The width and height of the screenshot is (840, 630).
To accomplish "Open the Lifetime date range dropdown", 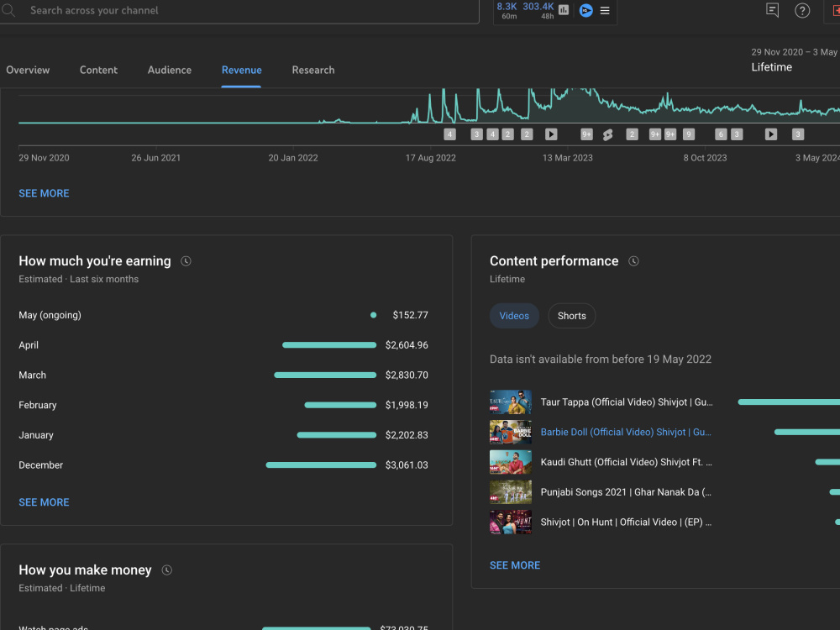I will coord(795,60).
